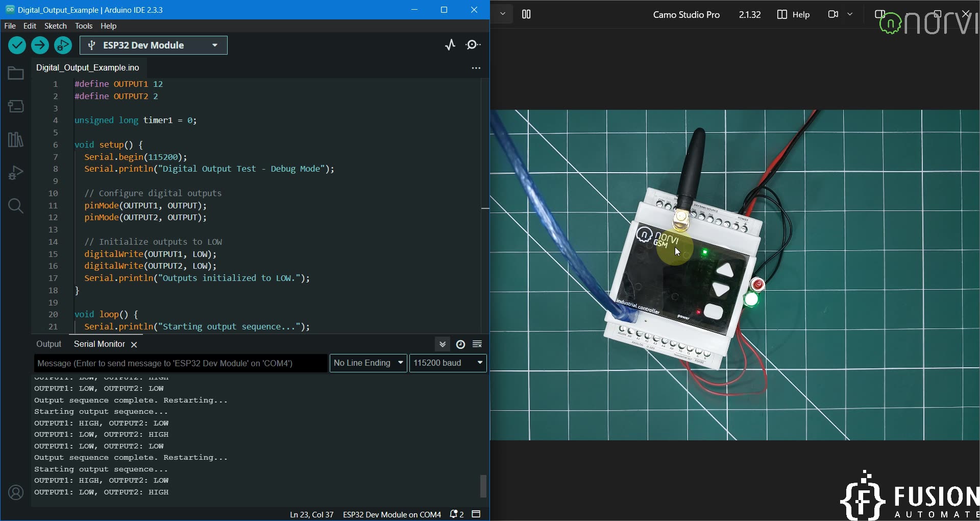This screenshot has width=980, height=521.
Task: Toggle timestamps in the Serial Monitor
Action: click(x=460, y=344)
